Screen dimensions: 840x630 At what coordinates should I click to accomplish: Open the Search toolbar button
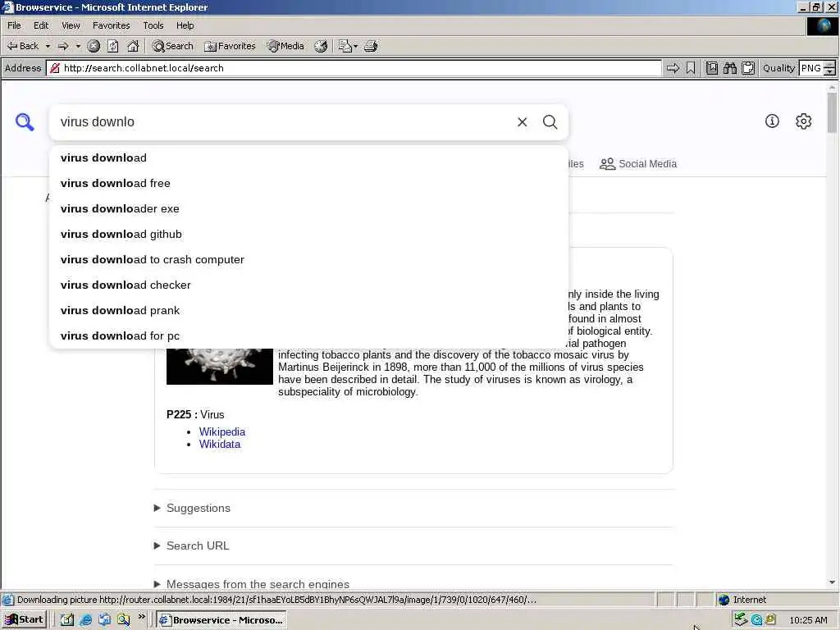[172, 46]
